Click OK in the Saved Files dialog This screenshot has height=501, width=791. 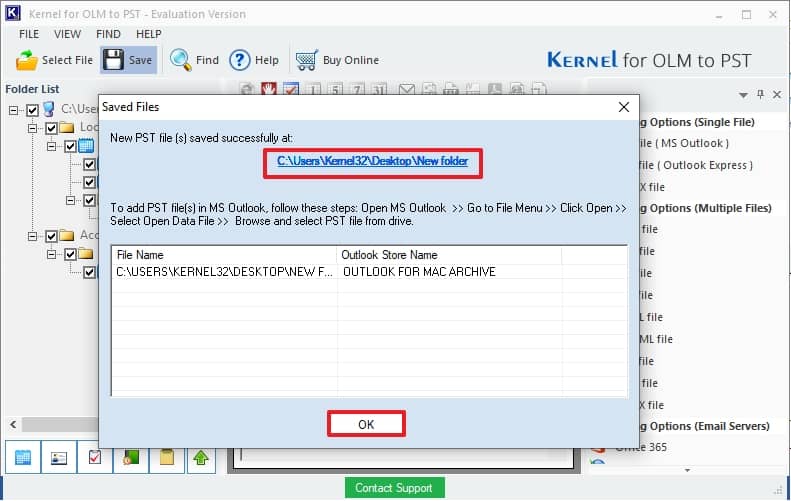(x=366, y=424)
